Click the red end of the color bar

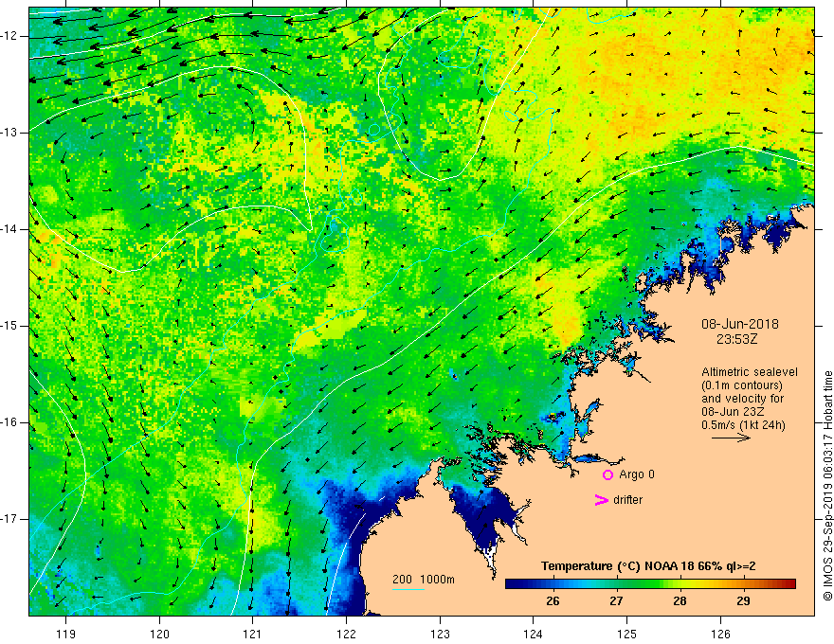click(789, 584)
